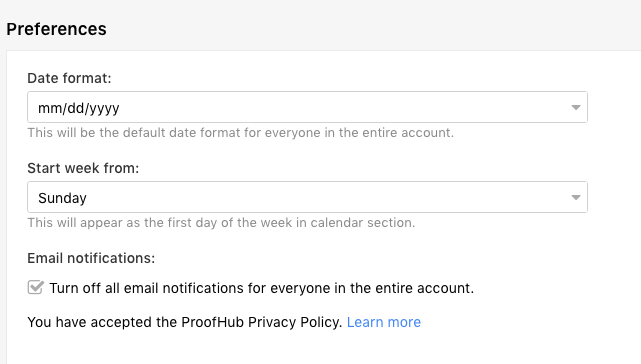Open the Date format dropdown arrow
The height and width of the screenshot is (364, 641).
coord(576,108)
